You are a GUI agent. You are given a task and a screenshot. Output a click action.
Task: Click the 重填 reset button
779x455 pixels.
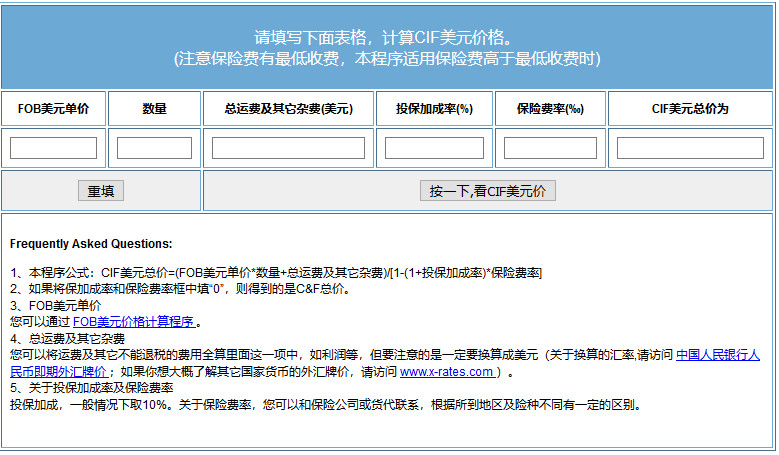(101, 191)
